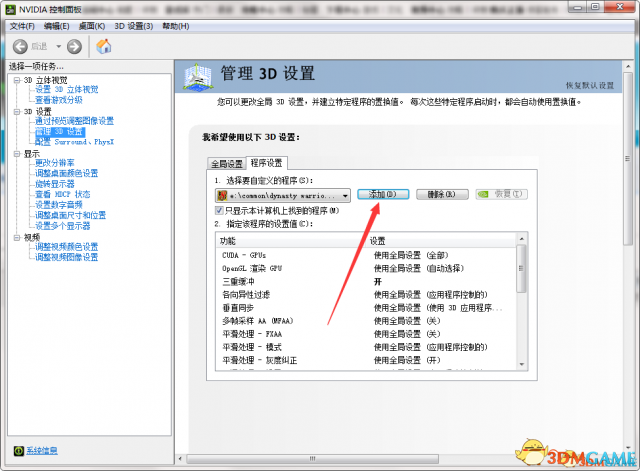Screen dimensions: 640x471
Task: Collapse the 3D 立体视觉 tree node
Action: (x=17, y=80)
